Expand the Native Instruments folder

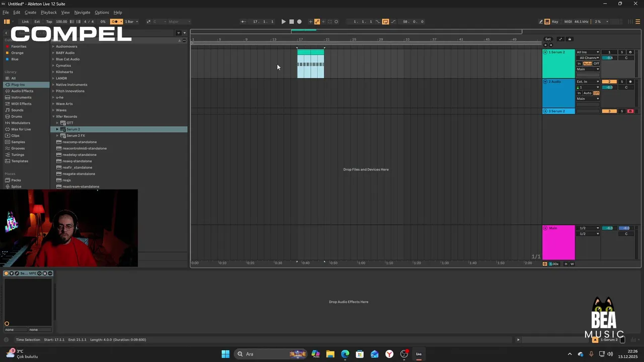[53, 84]
